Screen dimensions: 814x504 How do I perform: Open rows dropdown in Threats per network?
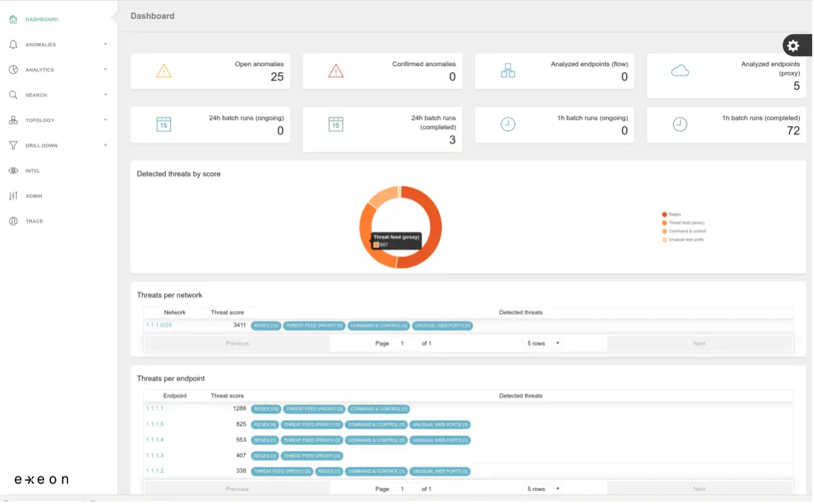point(543,343)
